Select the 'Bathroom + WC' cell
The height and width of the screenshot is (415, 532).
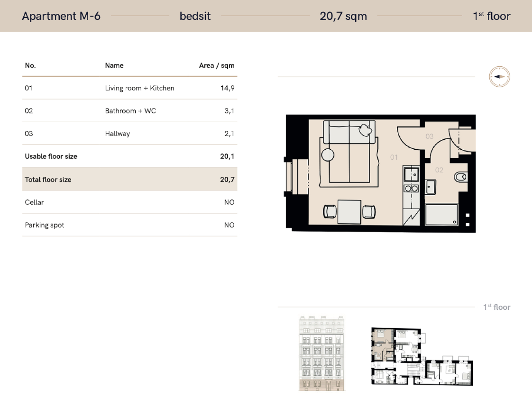130,111
